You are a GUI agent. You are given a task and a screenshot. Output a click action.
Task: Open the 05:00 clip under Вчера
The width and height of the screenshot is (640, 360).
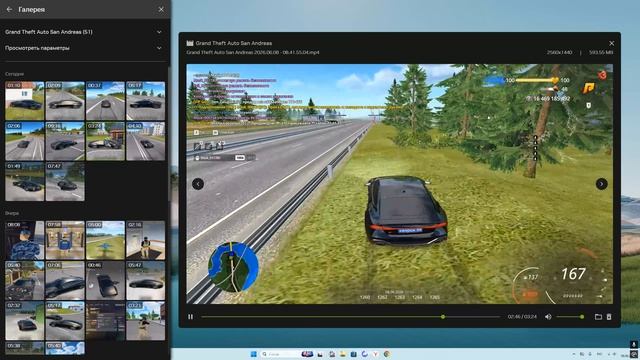pos(105,240)
